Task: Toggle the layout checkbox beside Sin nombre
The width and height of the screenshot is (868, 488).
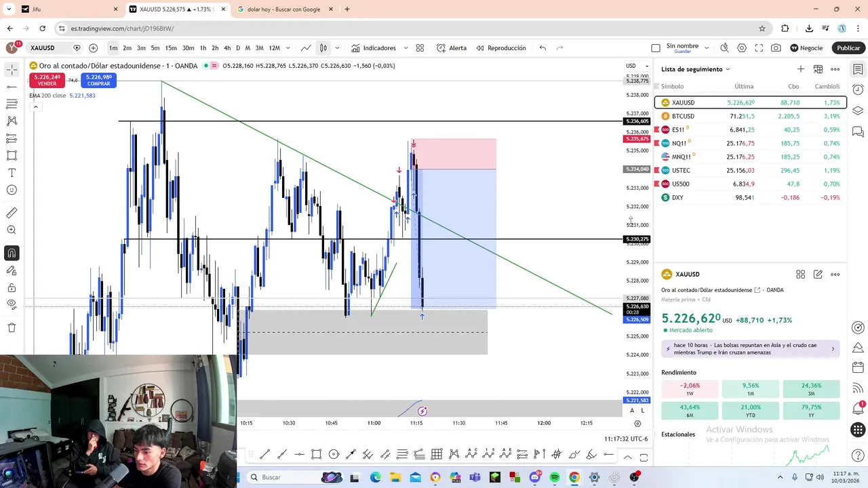Action: [655, 48]
